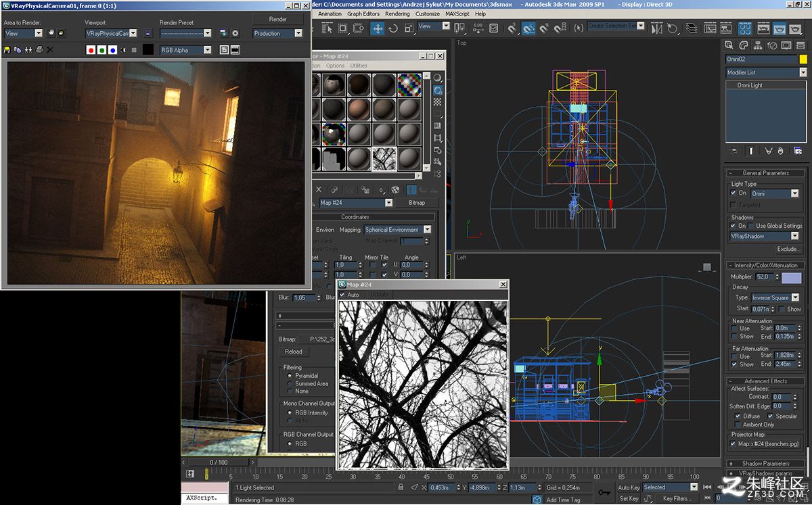Enable the green channel display

pos(101,50)
